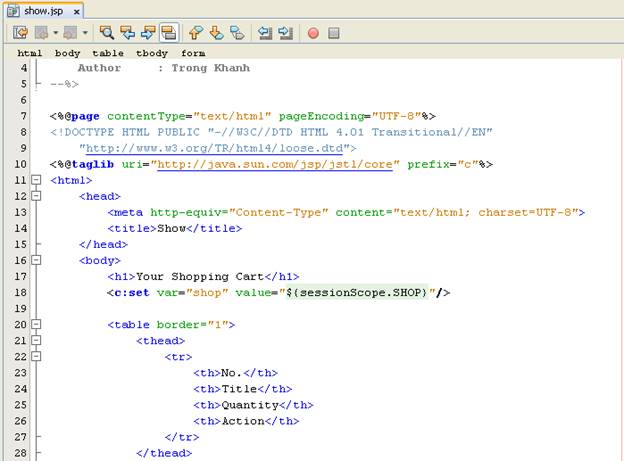Select body in the breadcrumb bar
Image resolution: width=624 pixels, height=461 pixels.
click(67, 53)
